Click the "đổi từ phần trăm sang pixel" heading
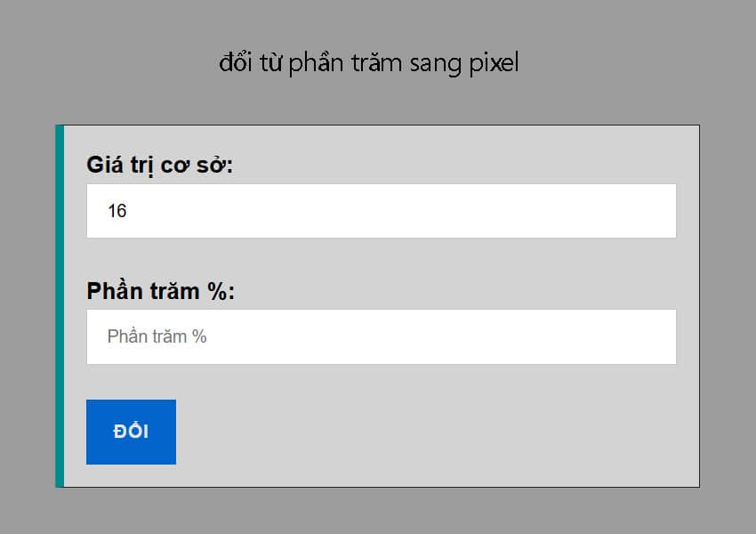This screenshot has height=534, width=756. 368,63
